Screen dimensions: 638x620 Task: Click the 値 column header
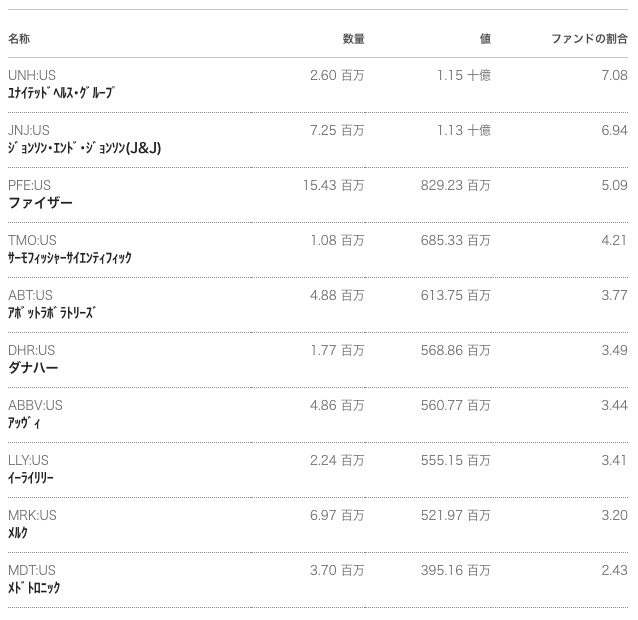point(485,39)
